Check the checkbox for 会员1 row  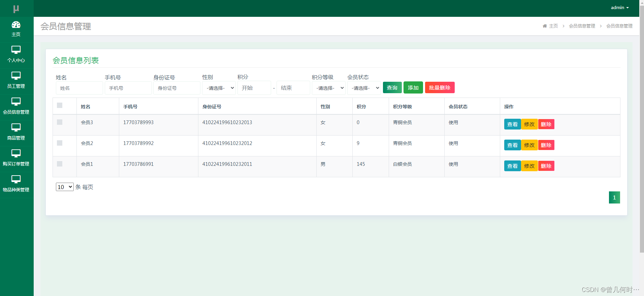tap(60, 164)
